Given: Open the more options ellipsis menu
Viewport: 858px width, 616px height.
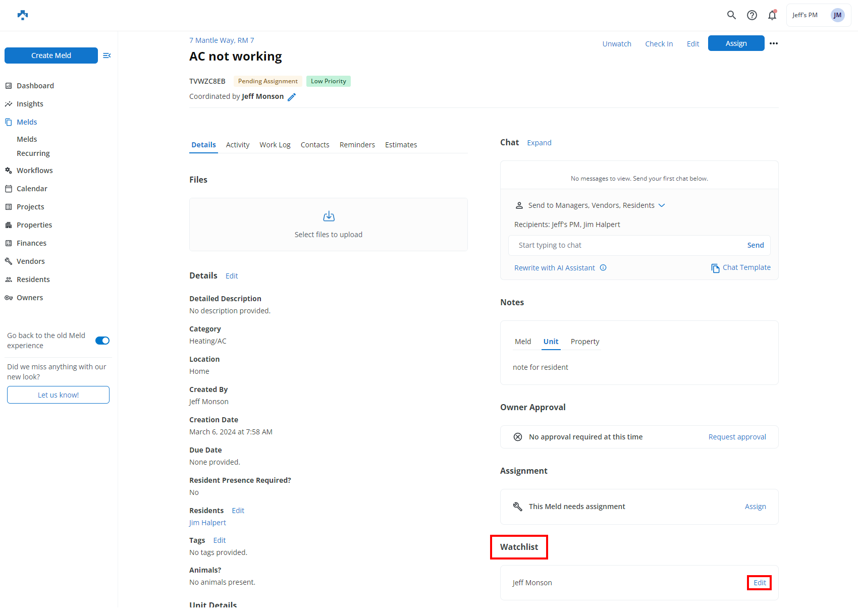Looking at the screenshot, I should point(773,43).
